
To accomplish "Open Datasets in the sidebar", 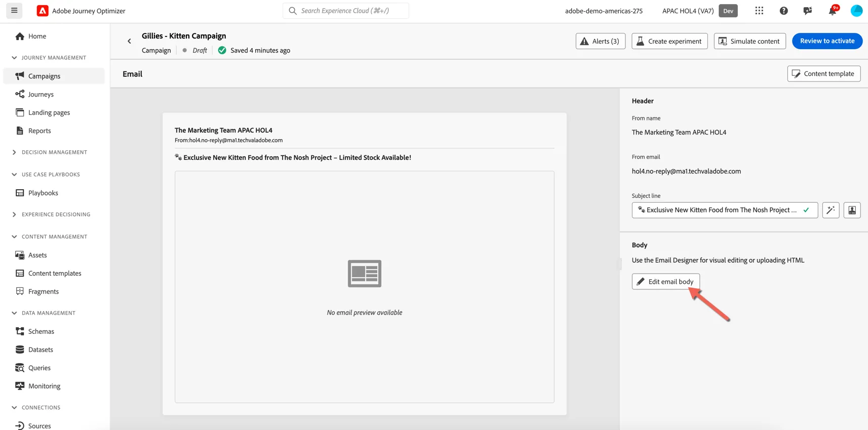I will click(54, 350).
